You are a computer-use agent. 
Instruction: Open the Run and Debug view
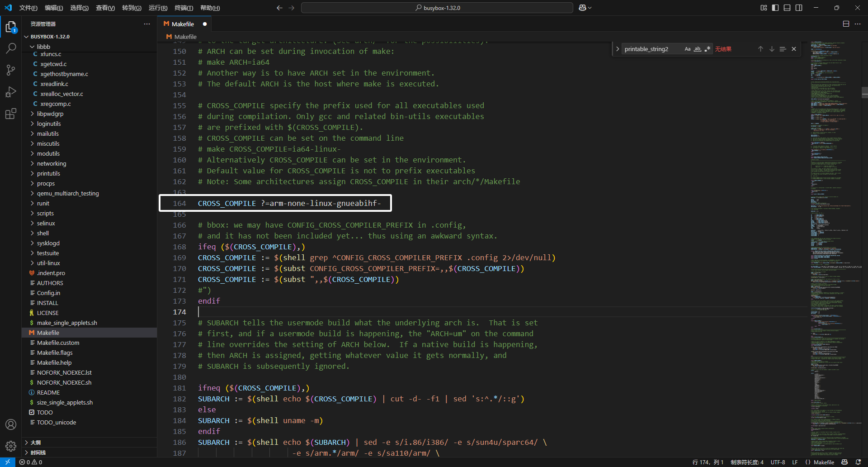click(11, 92)
